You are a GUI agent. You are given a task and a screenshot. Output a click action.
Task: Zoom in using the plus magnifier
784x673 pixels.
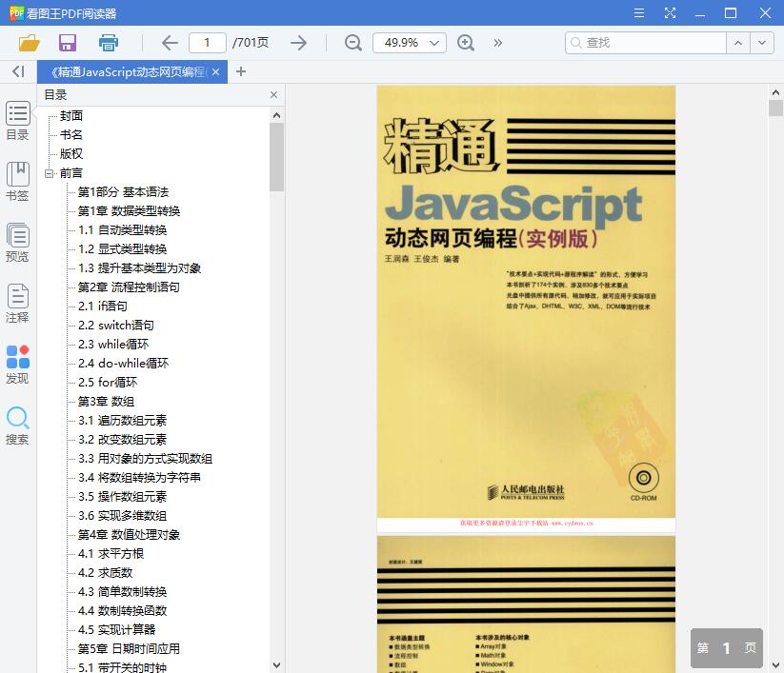pos(466,43)
